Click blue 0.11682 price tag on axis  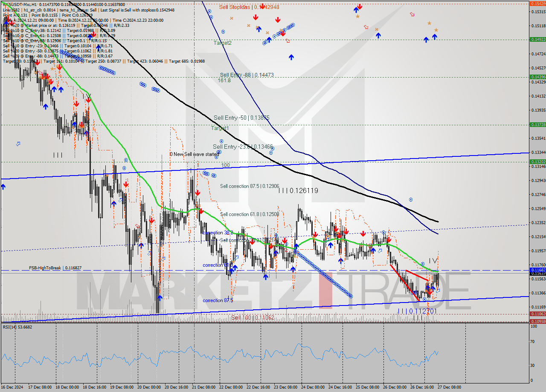click(537, 270)
